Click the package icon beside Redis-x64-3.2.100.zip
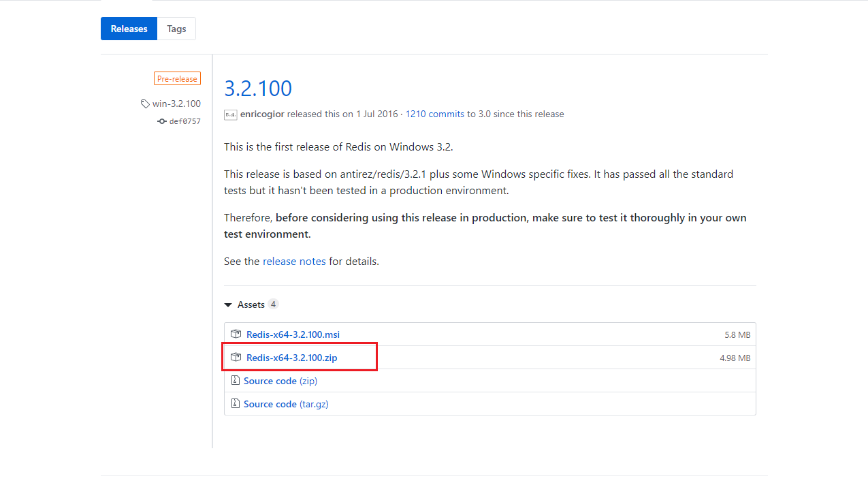This screenshot has height=485, width=868. click(236, 358)
